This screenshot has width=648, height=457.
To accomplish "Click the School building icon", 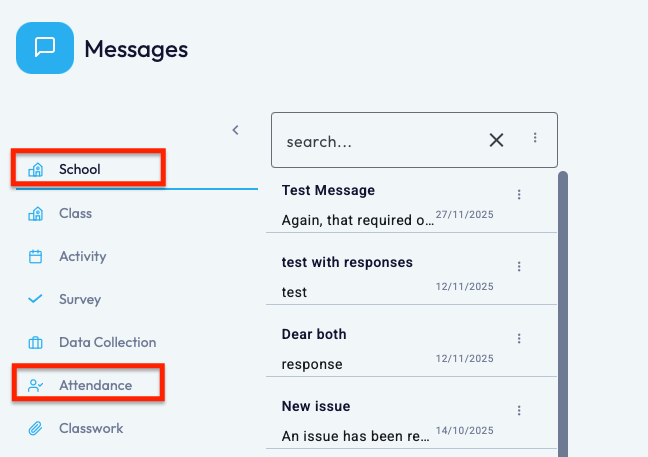I will [36, 170].
